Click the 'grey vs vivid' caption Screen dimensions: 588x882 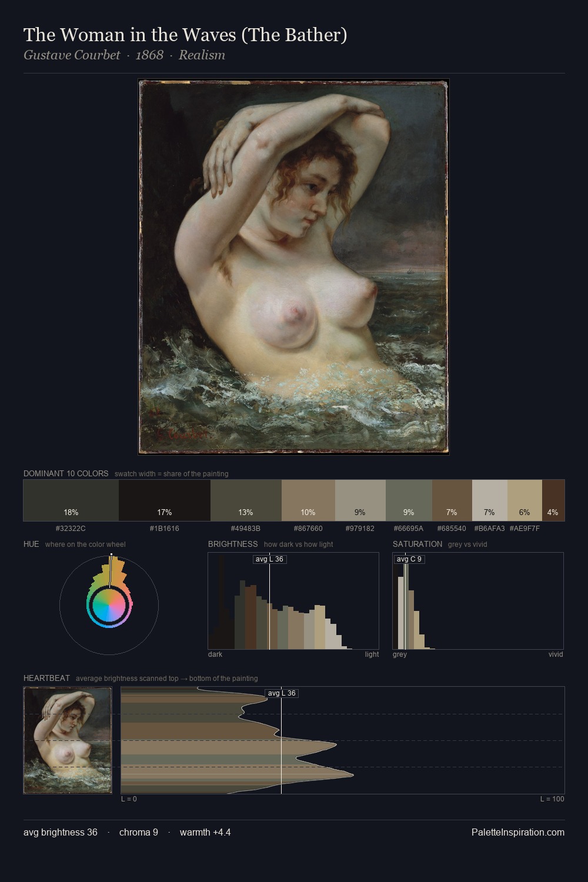tap(467, 544)
